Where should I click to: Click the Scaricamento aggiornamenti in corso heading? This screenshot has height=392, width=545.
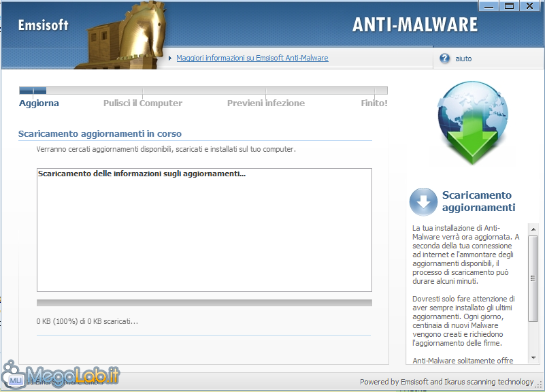[100, 134]
